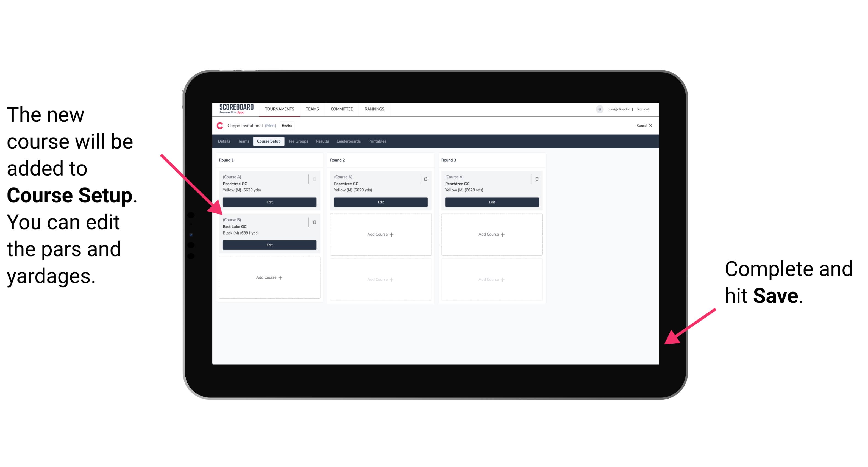
Task: Click Add Course in Round 3
Action: click(491, 234)
